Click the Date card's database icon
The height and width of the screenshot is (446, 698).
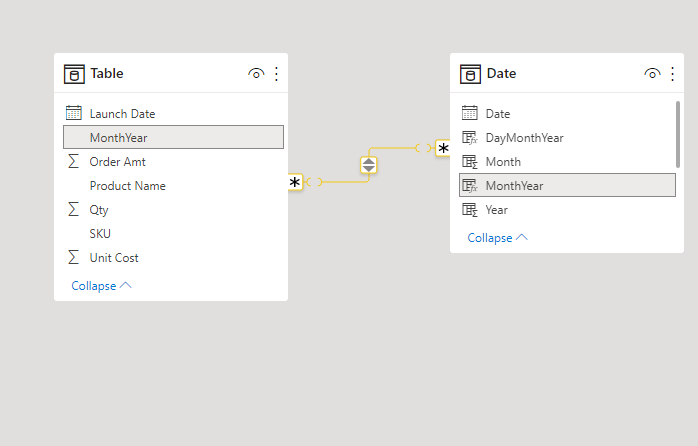[x=470, y=74]
